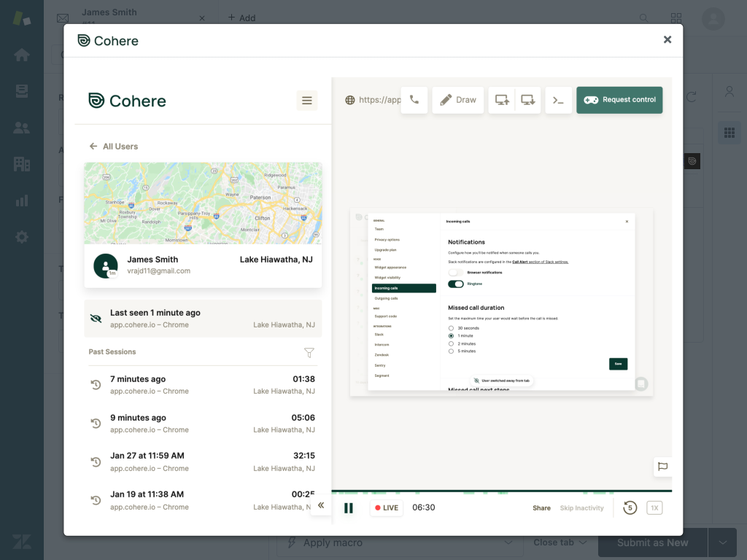Select the Slack integration menu item
Viewport: 747px width, 560px height.
pos(379,334)
